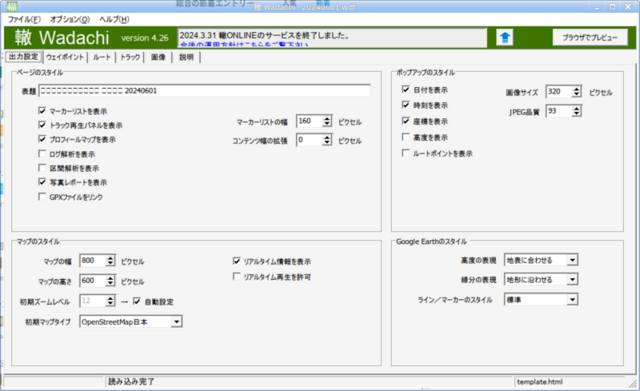Open the ライン／マーカーのスタイル dropdown
This screenshot has width=640, height=391.
tap(572, 300)
